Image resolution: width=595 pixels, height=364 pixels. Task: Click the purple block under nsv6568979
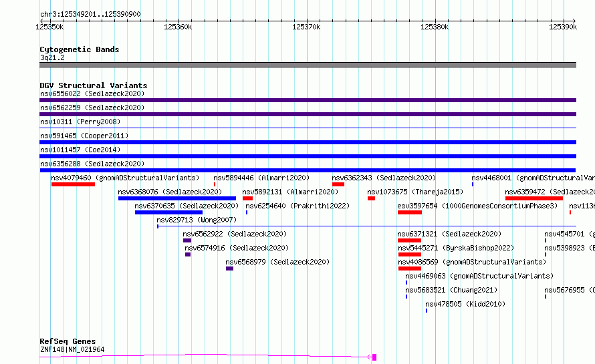coord(229,268)
